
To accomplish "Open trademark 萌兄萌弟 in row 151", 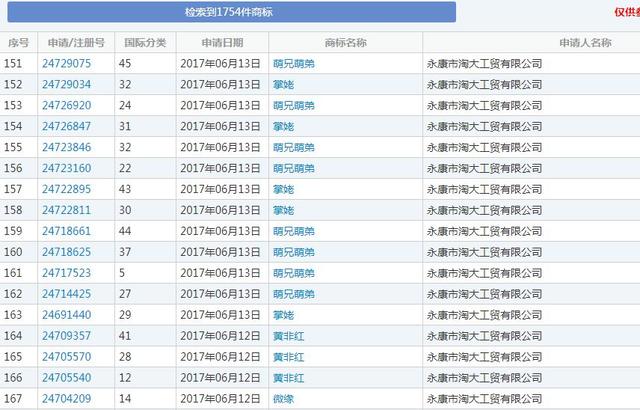I will pos(293,63).
